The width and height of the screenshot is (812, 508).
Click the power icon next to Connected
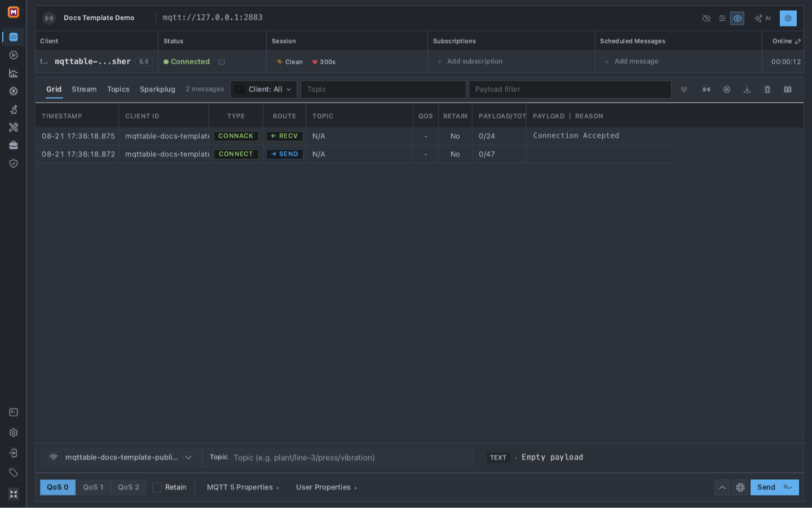click(222, 62)
